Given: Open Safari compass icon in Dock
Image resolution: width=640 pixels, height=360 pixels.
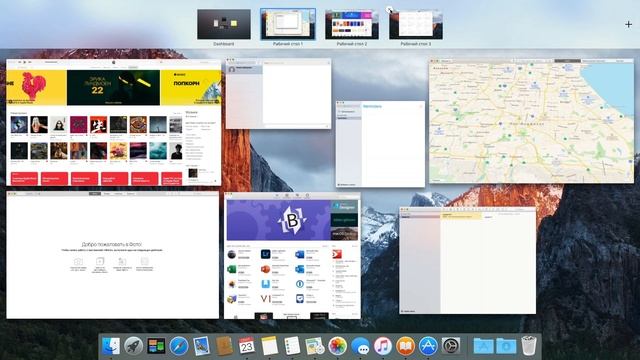Looking at the screenshot, I should click(179, 346).
